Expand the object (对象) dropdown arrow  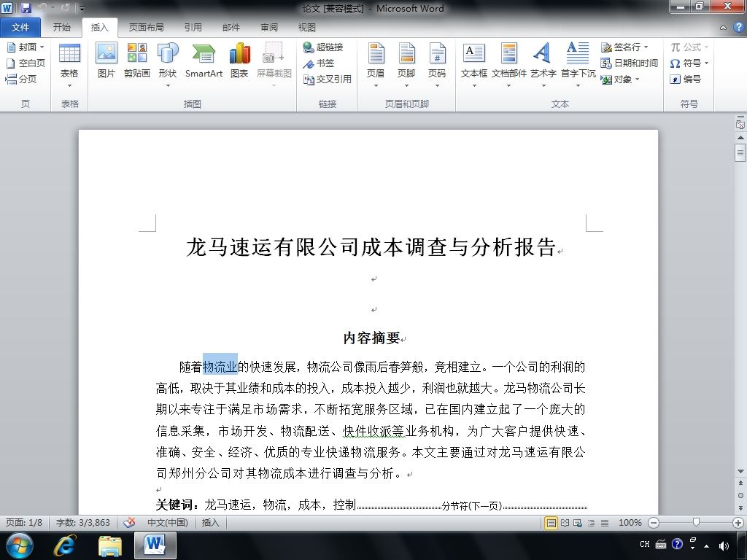[637, 79]
